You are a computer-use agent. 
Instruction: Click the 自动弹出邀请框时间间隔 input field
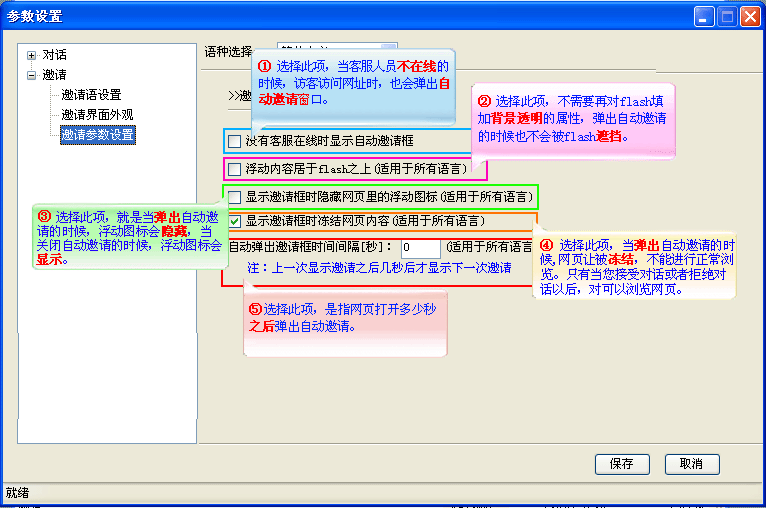[420, 246]
